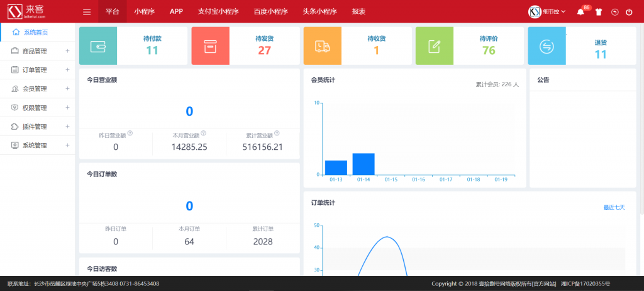This screenshot has width=644, height=291.
Task: Expand 插件管理 with its plus sign
Action: click(67, 127)
